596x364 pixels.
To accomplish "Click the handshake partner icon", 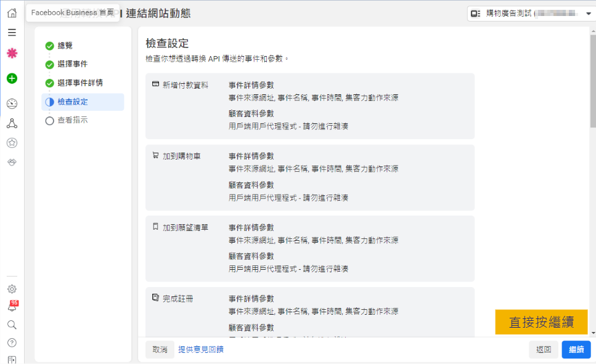I will pyautogui.click(x=12, y=161).
